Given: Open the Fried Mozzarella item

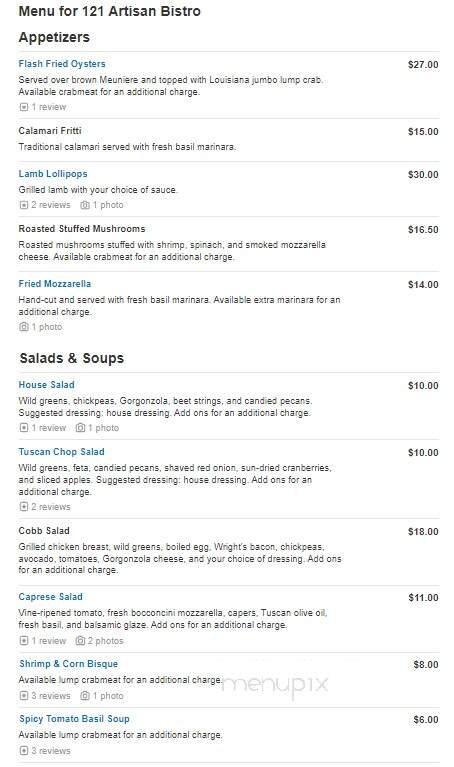Looking at the screenshot, I should pyautogui.click(x=55, y=284).
